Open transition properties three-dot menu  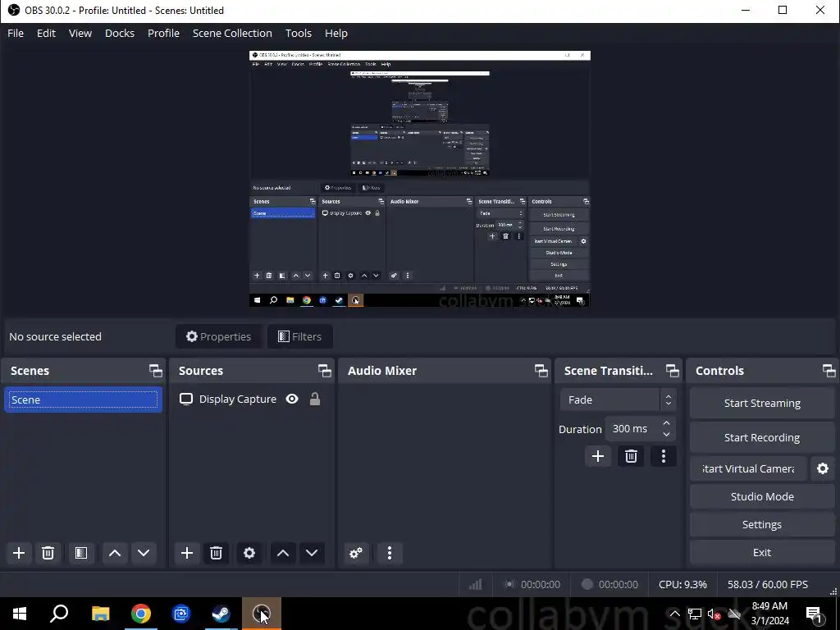coord(664,456)
